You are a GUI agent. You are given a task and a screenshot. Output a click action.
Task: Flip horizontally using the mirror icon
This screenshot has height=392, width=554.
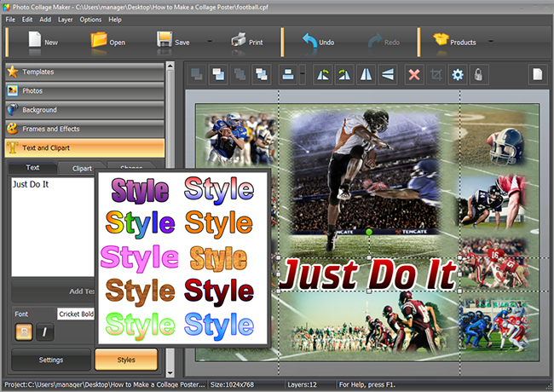click(366, 74)
